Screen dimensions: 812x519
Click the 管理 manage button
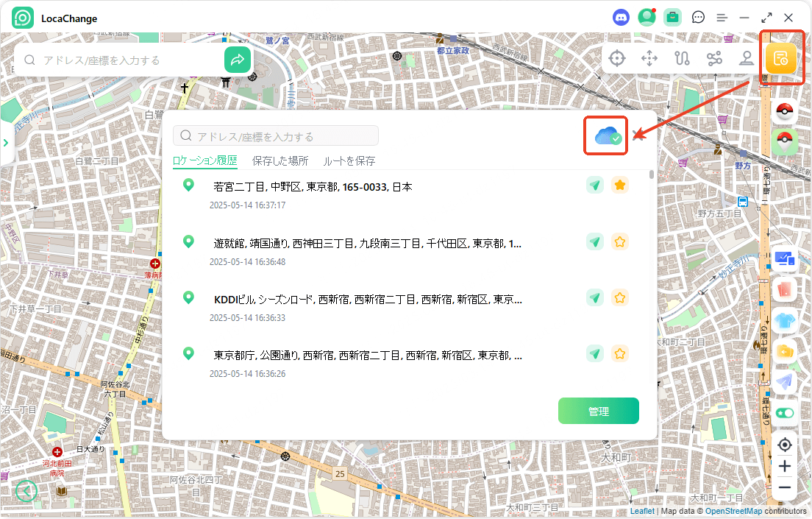click(x=599, y=412)
